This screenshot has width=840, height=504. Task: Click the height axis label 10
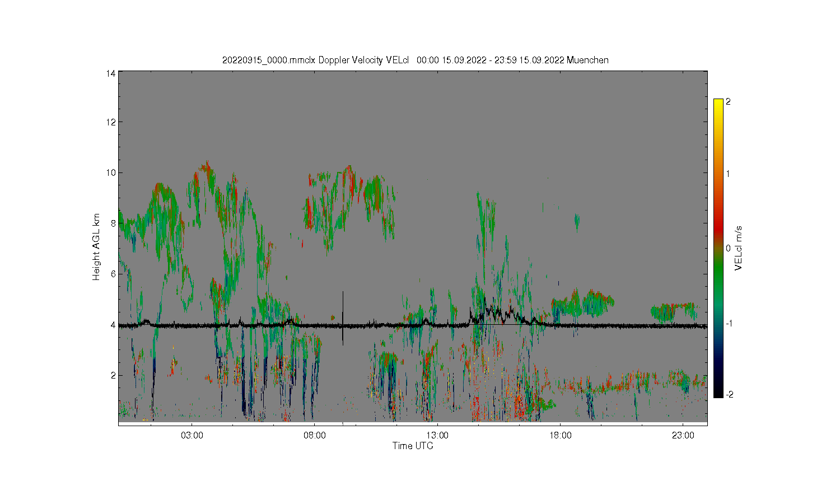[x=111, y=172]
